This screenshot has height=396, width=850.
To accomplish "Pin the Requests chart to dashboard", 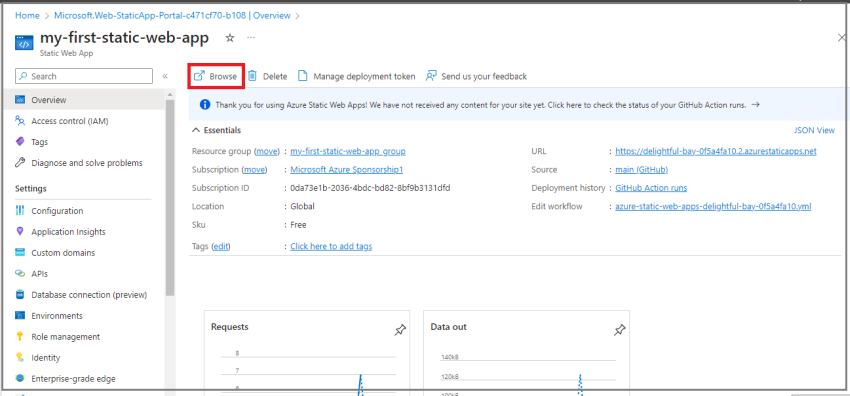I will (400, 330).
